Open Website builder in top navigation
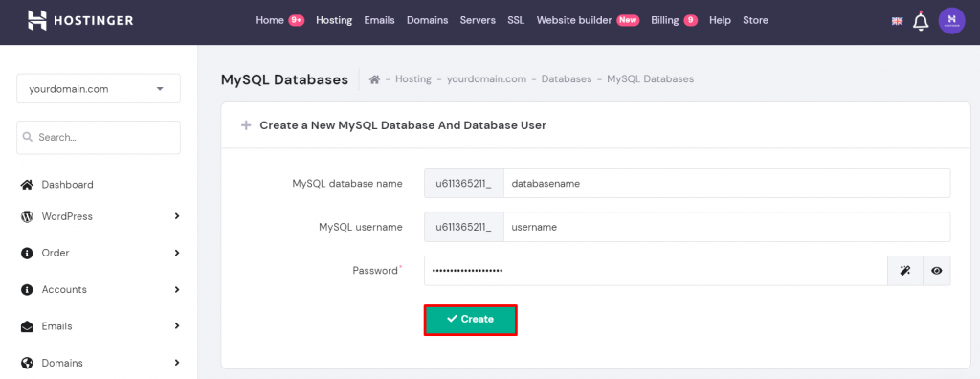Screen dimensions: 980x379 tap(574, 21)
